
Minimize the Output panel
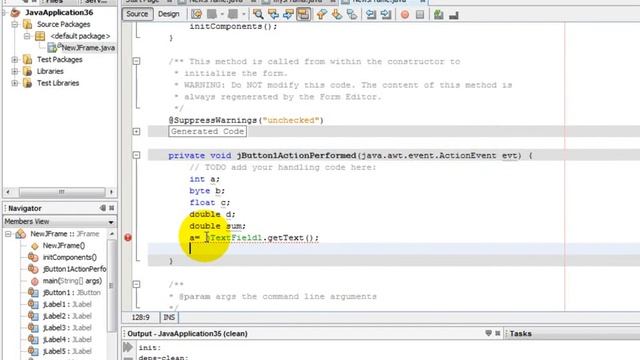[489, 333]
